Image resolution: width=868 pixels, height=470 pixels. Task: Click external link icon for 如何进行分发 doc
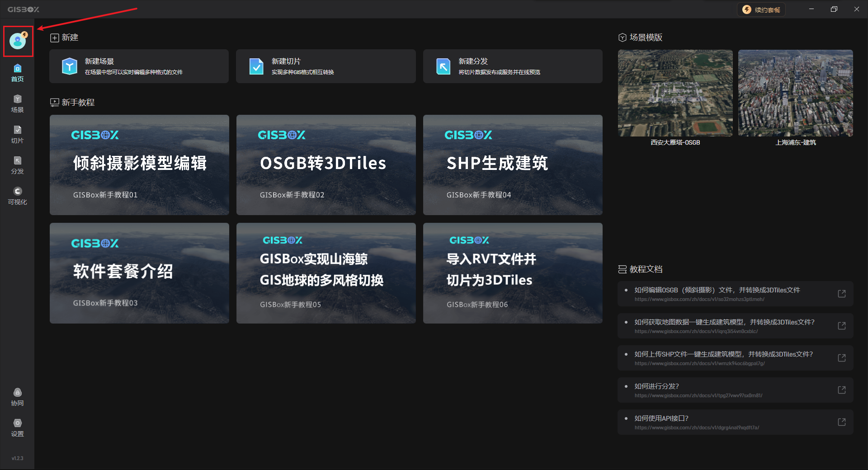coord(842,390)
